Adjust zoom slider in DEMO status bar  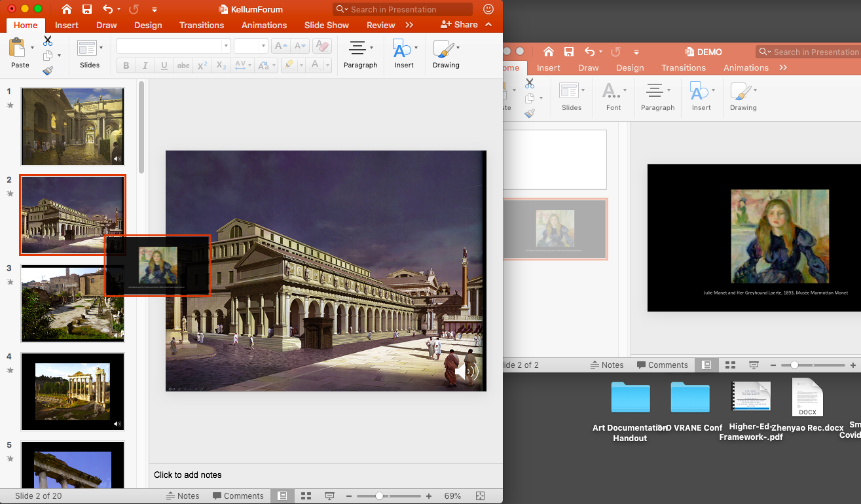pos(794,365)
